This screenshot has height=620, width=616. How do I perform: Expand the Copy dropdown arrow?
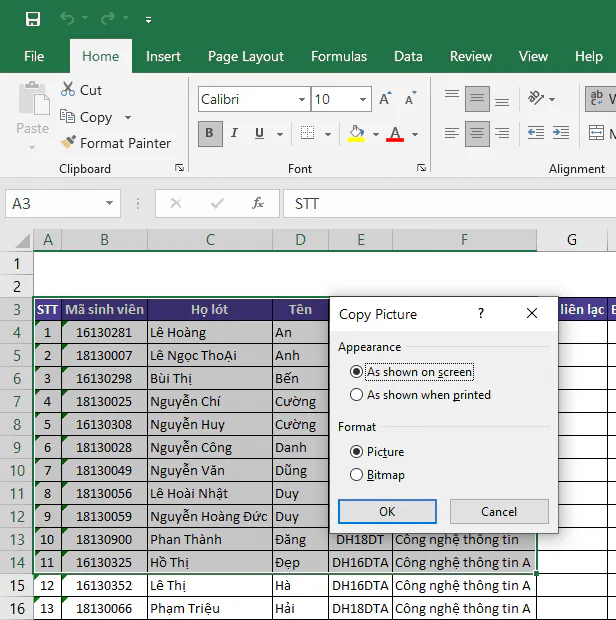(128, 117)
